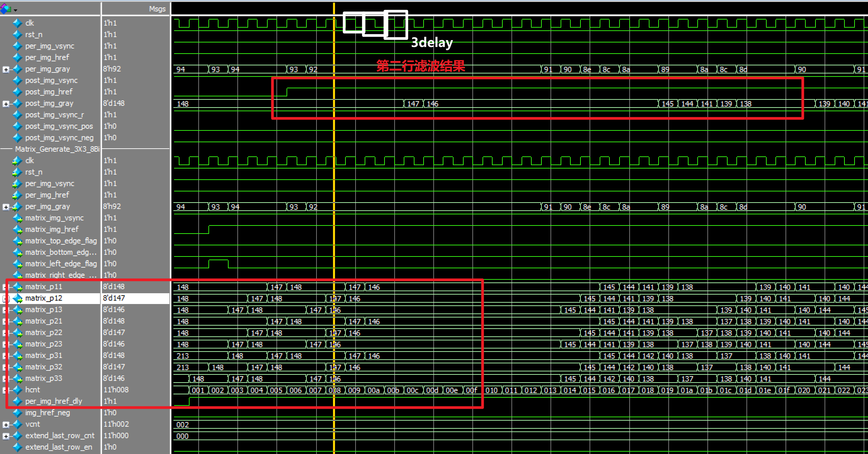
Task: Select the matrix_right_edge signal name
Action: tap(61, 275)
